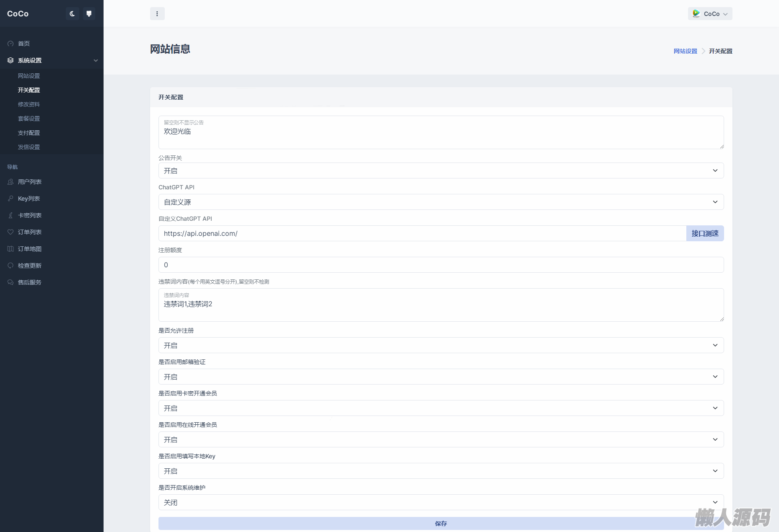Click the 违禁词内容 textarea
The height and width of the screenshot is (532, 779).
pyautogui.click(x=441, y=305)
